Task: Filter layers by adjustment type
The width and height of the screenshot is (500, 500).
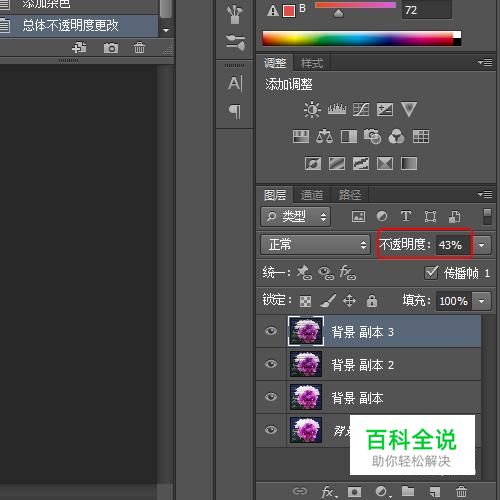Action: pyautogui.click(x=382, y=217)
